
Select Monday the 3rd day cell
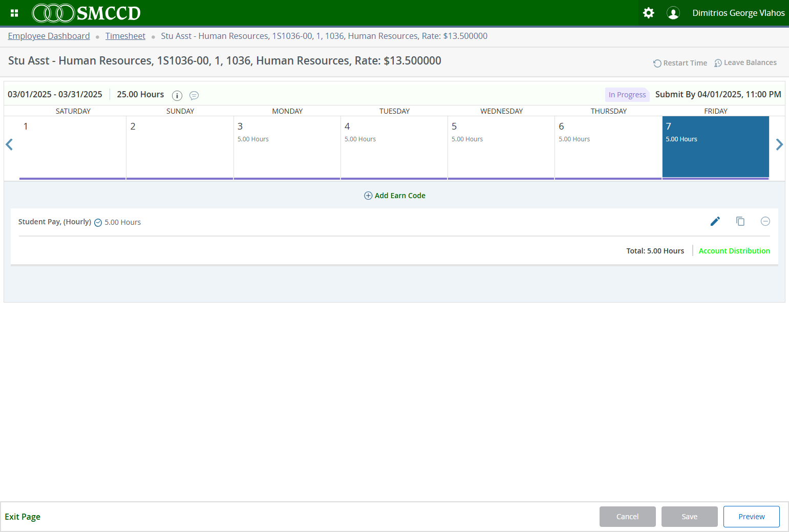tap(287, 147)
